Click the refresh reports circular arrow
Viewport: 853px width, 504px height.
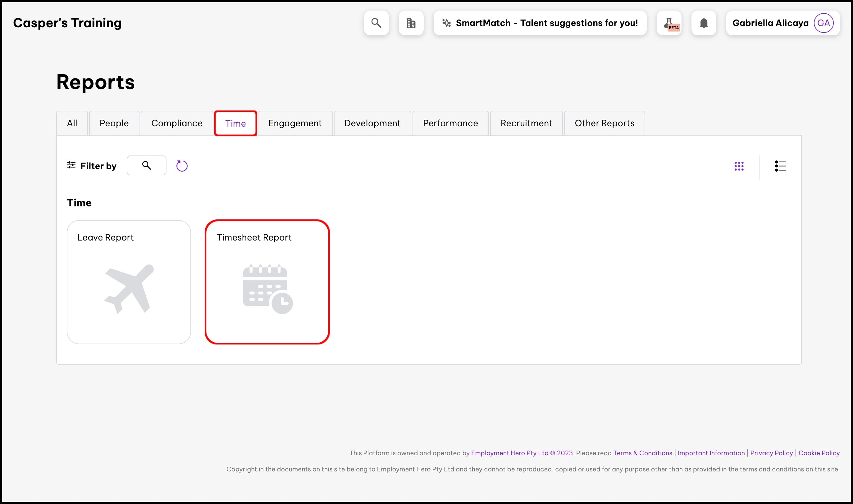182,166
